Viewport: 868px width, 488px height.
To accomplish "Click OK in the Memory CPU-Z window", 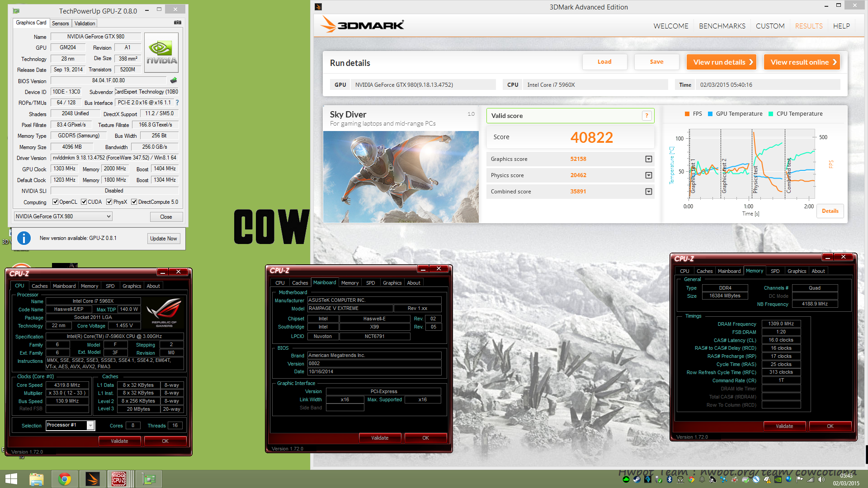I will [x=830, y=426].
